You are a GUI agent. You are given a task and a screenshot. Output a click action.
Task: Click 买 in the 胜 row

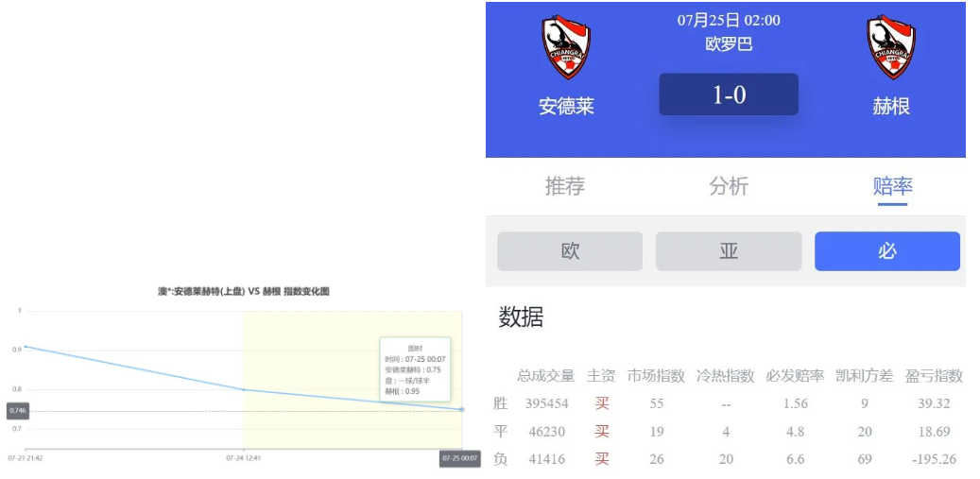click(x=602, y=403)
